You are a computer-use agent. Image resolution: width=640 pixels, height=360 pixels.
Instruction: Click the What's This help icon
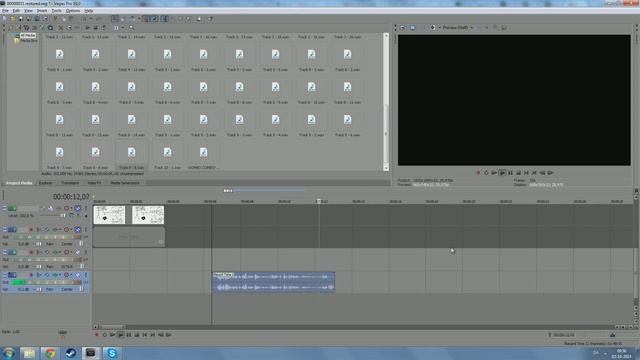coord(211,19)
